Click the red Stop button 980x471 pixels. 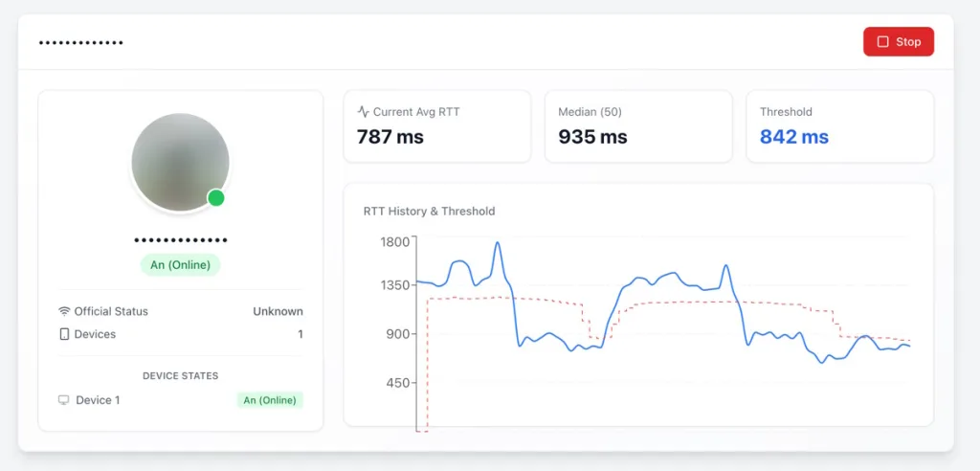pyautogui.click(x=898, y=42)
